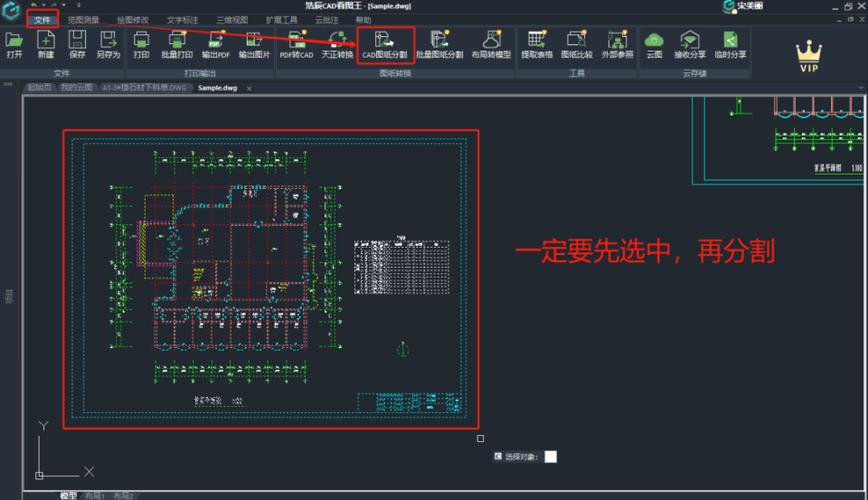Screen dimensions: 868x500
Task: Open the 批量打印 batch print tool
Action: pos(177,44)
